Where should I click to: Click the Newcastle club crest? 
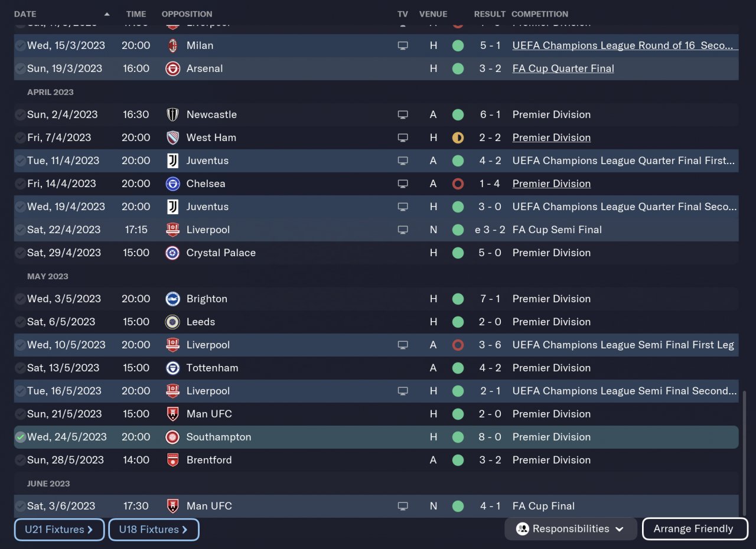[x=172, y=115]
